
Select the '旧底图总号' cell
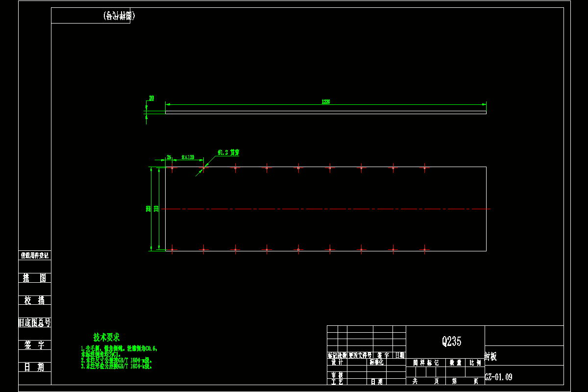click(34, 322)
